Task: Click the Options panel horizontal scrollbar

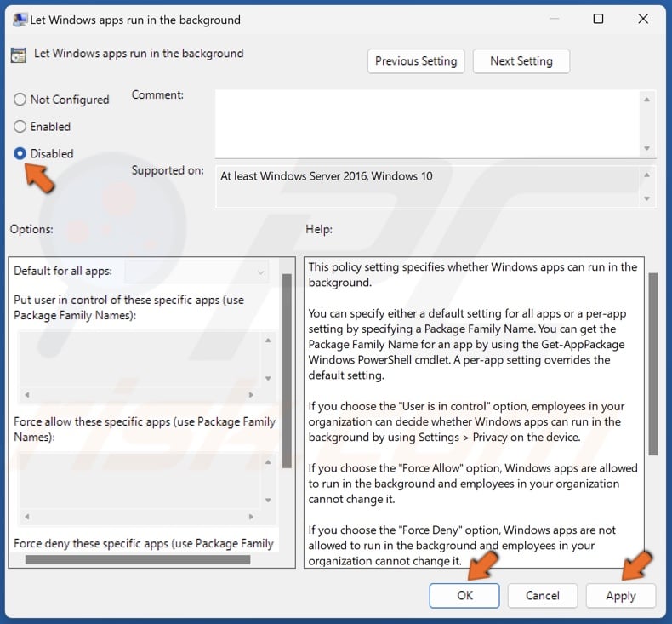Action: click(x=138, y=559)
